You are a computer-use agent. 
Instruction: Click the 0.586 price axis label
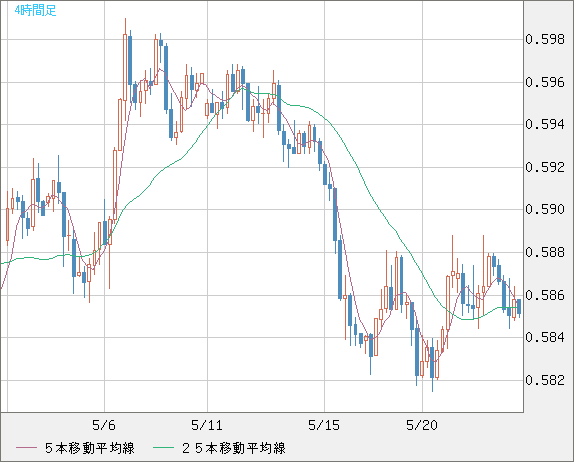(x=545, y=295)
